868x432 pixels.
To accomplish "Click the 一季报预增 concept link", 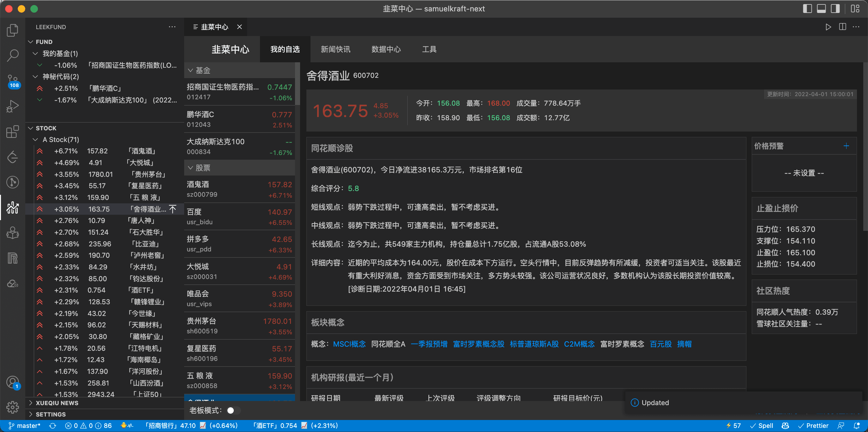I will [429, 344].
